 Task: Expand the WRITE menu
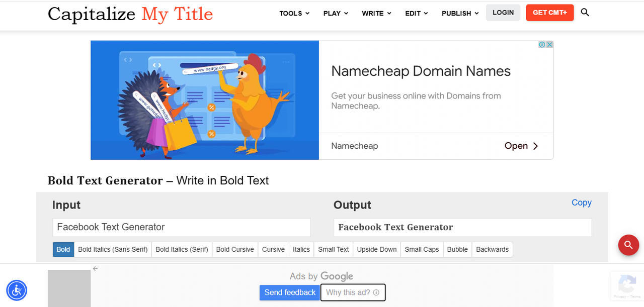pos(376,13)
